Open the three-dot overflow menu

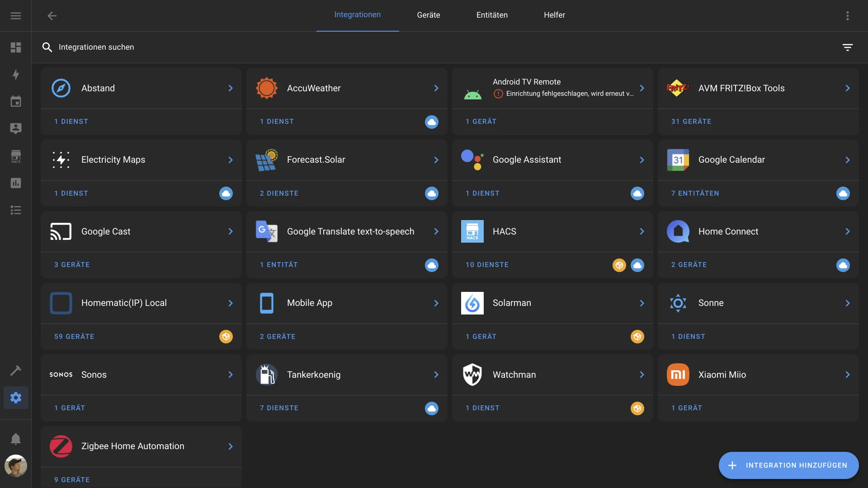(x=848, y=16)
